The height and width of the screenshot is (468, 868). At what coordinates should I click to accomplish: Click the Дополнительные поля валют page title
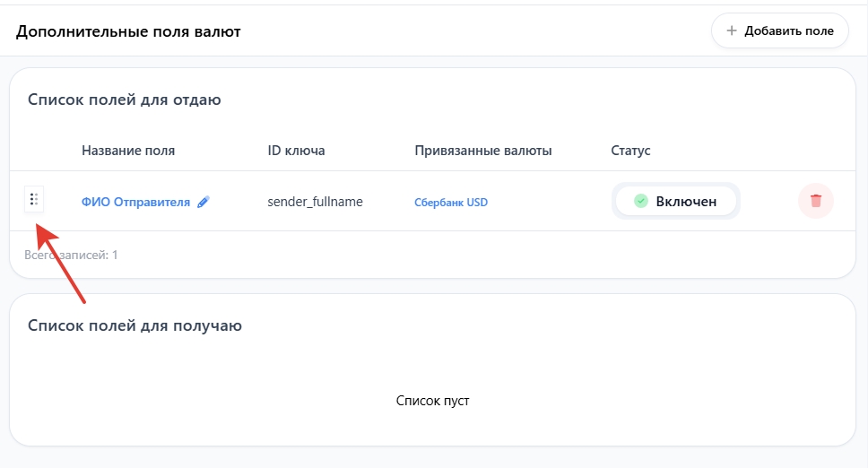point(128,31)
